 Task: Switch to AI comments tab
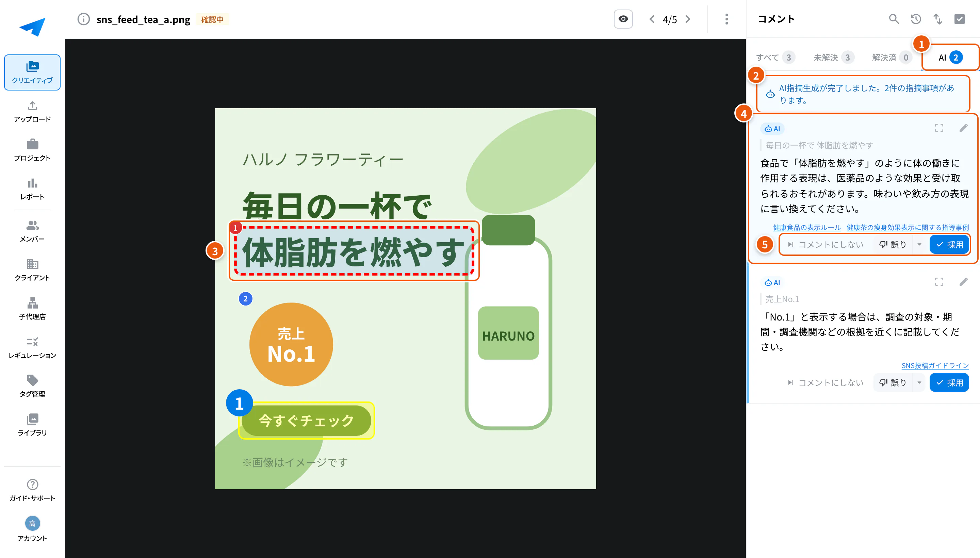pyautogui.click(x=950, y=58)
